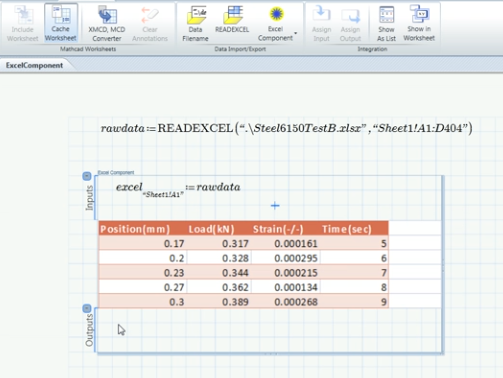The image size is (503, 378).
Task: Collapse the Outputs section of the component
Action: tap(87, 308)
